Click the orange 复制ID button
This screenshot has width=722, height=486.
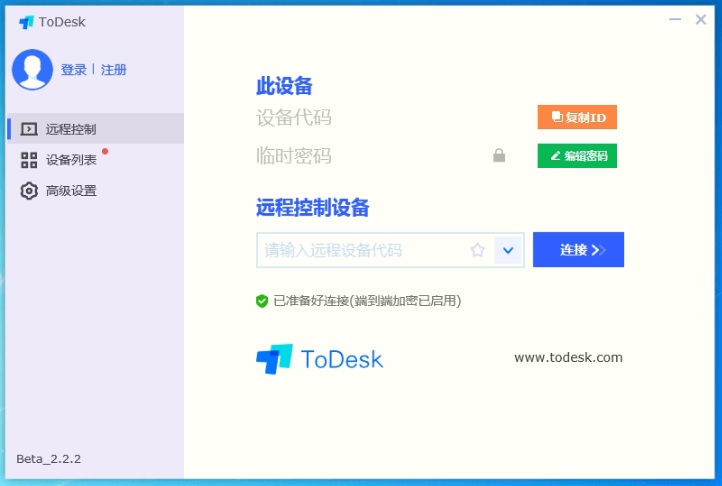point(577,117)
